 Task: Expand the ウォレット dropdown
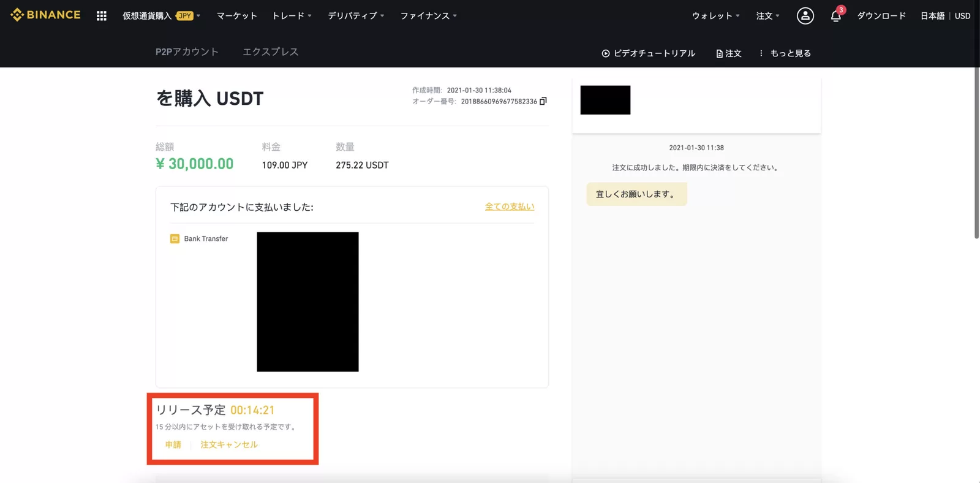(x=716, y=16)
